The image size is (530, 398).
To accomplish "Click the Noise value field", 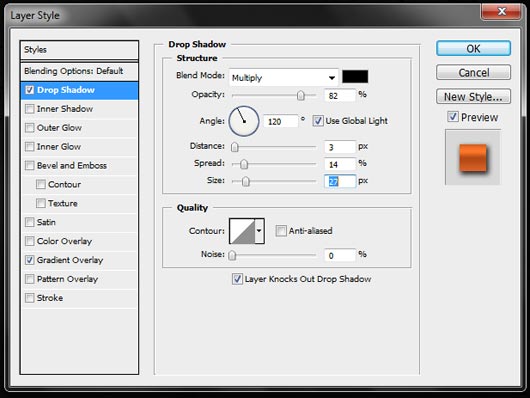I will click(340, 255).
